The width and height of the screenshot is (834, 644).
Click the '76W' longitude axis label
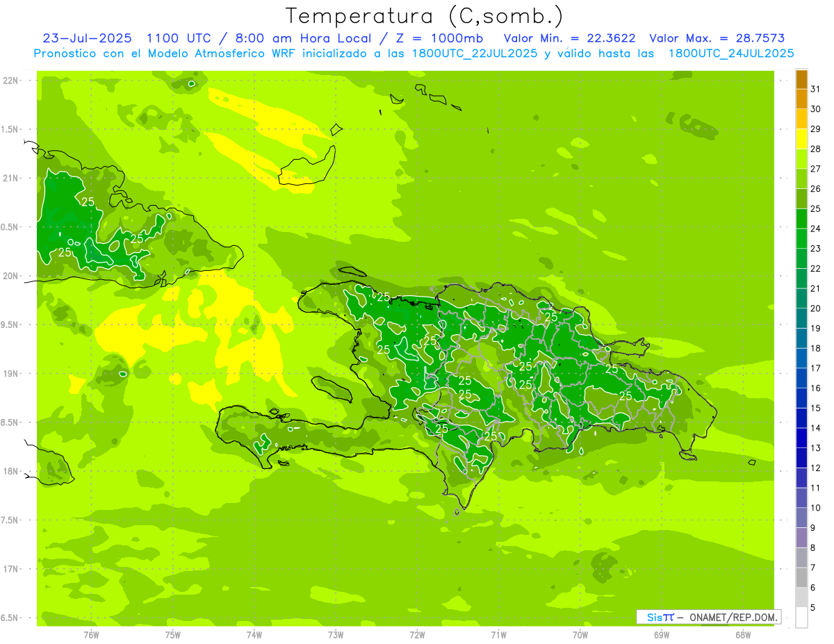click(91, 635)
